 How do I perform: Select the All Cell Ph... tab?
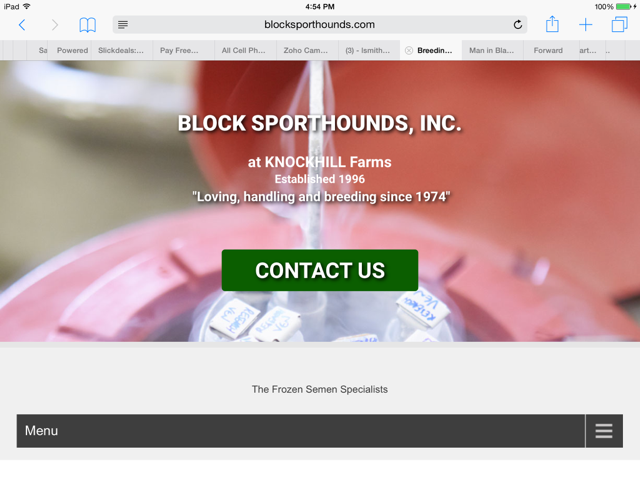(x=244, y=51)
